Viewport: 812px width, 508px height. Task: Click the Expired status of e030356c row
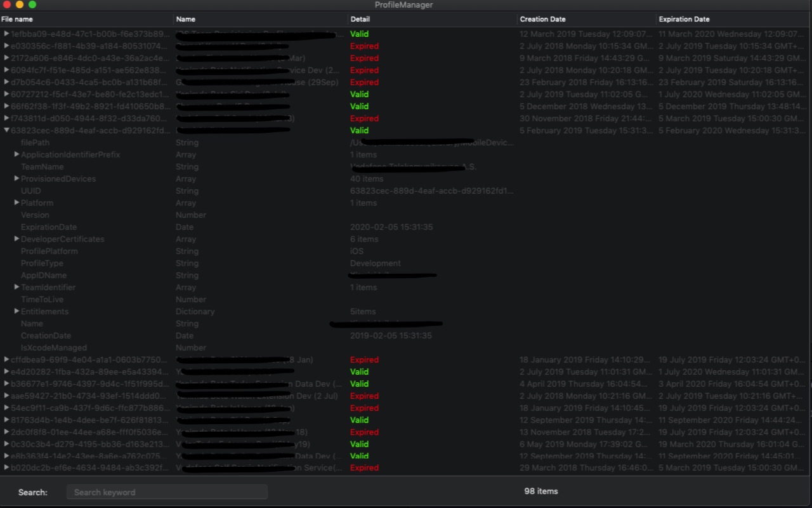[x=364, y=46]
